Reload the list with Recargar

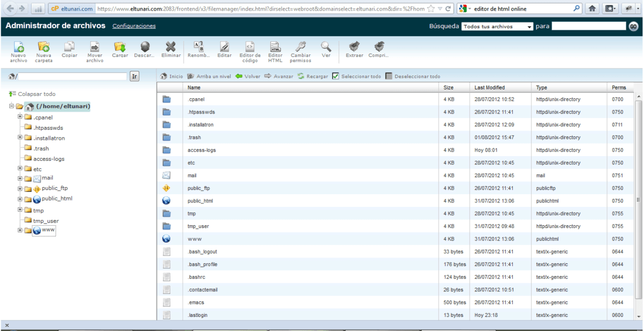313,76
